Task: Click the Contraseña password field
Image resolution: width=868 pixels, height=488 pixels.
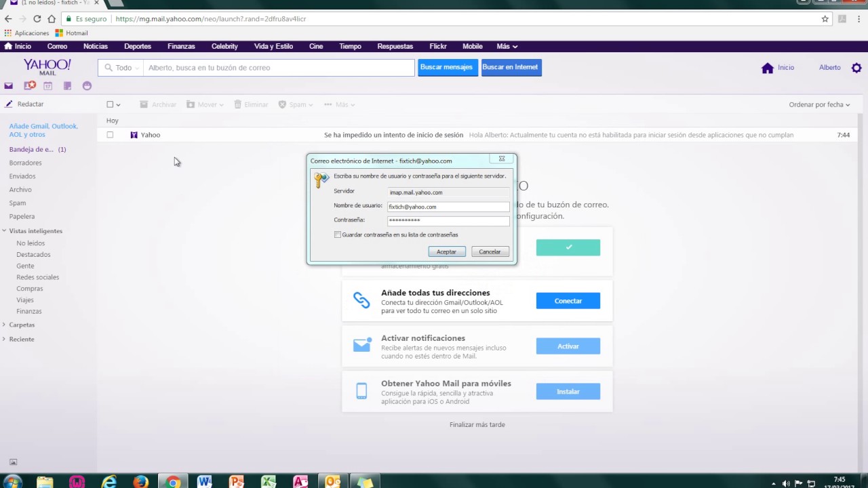Action: [x=448, y=220]
